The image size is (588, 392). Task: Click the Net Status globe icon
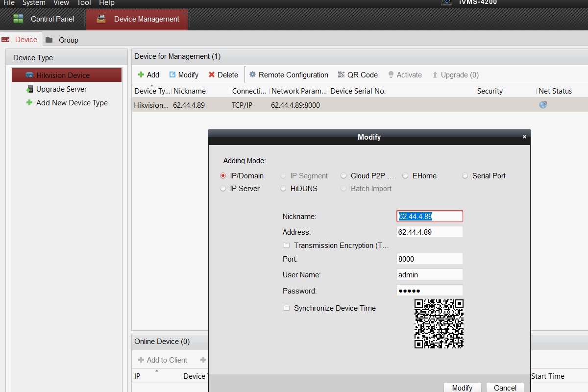point(543,105)
